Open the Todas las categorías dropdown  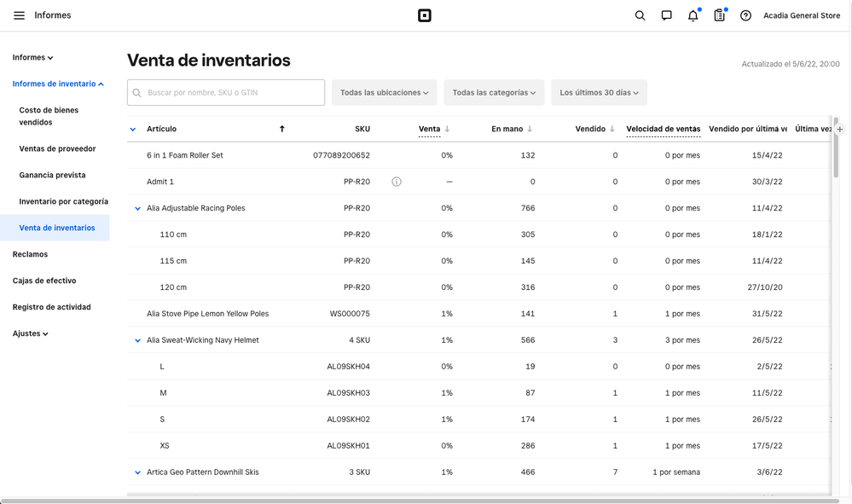tap(494, 92)
